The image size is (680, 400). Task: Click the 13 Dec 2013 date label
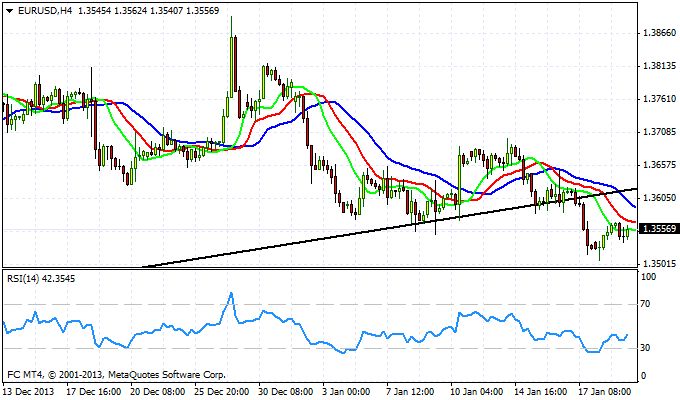tap(29, 392)
